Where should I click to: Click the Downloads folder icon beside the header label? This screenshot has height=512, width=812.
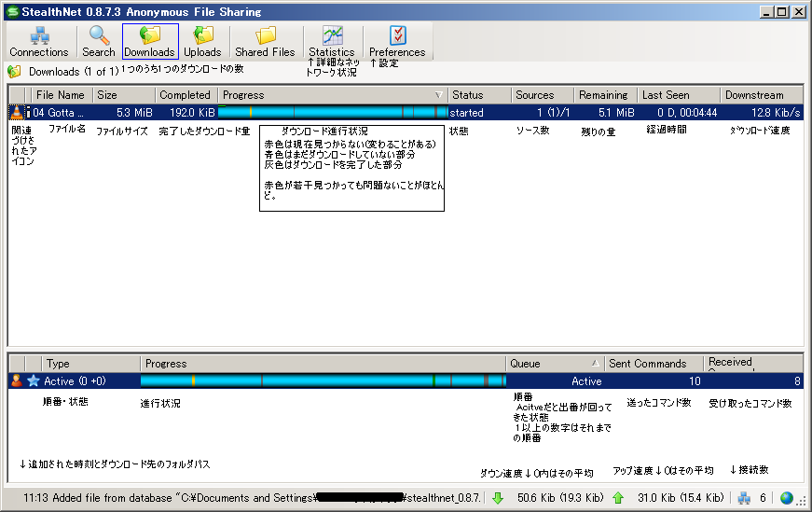[15, 72]
